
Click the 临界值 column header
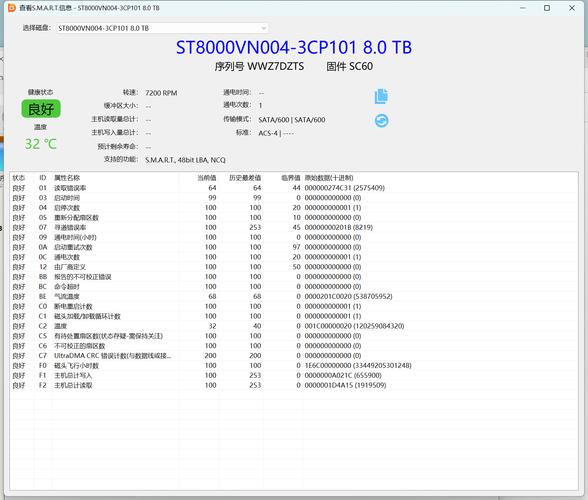point(291,178)
